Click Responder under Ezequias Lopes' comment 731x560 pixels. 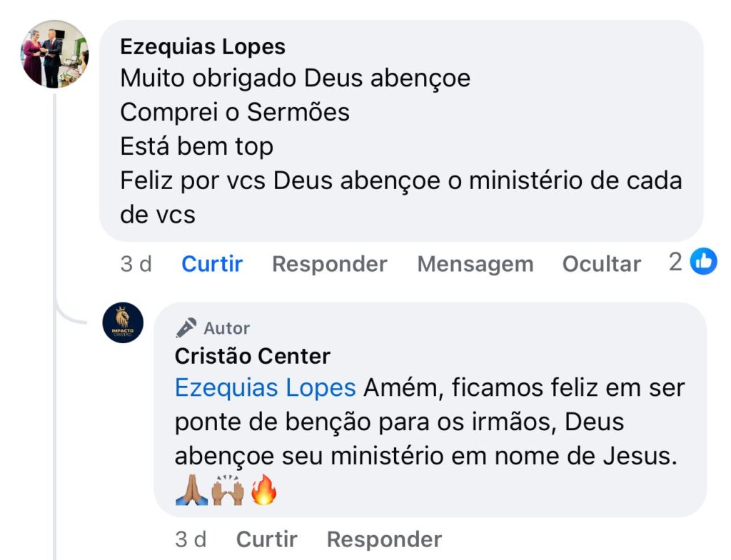(329, 264)
